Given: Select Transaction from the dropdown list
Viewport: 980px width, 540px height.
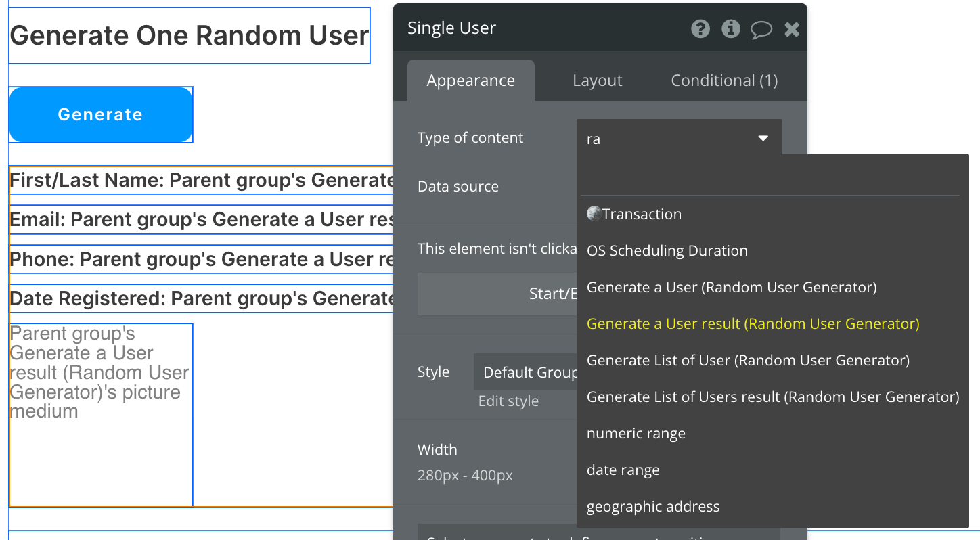Looking at the screenshot, I should click(x=642, y=215).
